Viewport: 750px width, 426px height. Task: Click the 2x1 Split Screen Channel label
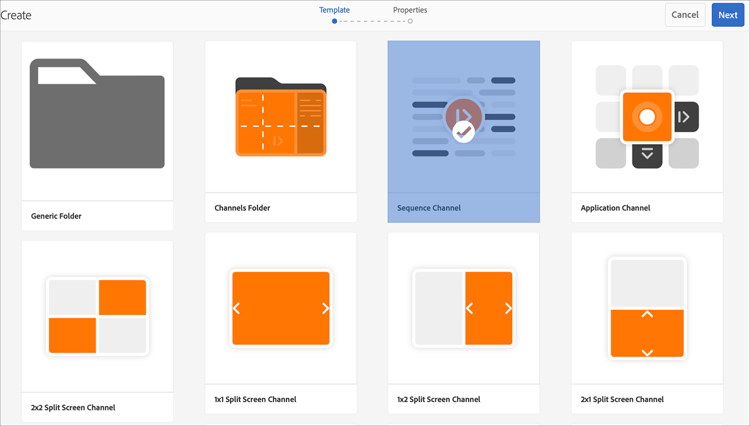pos(622,399)
